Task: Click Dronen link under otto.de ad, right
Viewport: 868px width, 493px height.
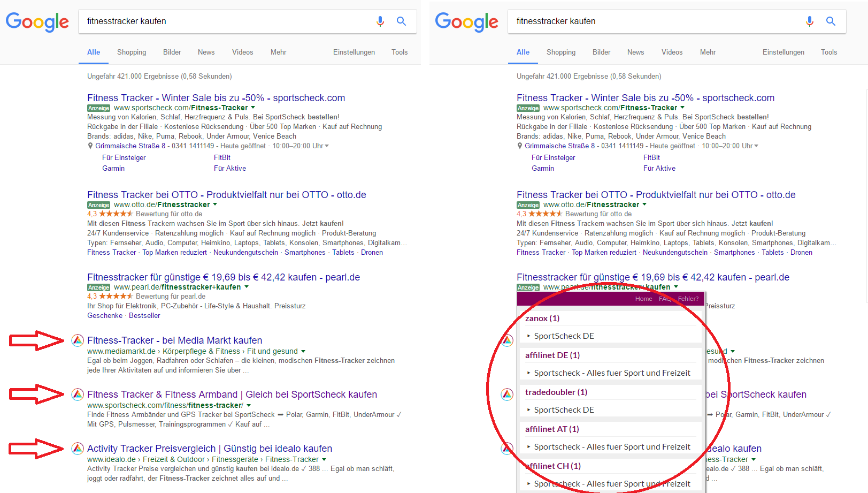Action: pyautogui.click(x=801, y=253)
